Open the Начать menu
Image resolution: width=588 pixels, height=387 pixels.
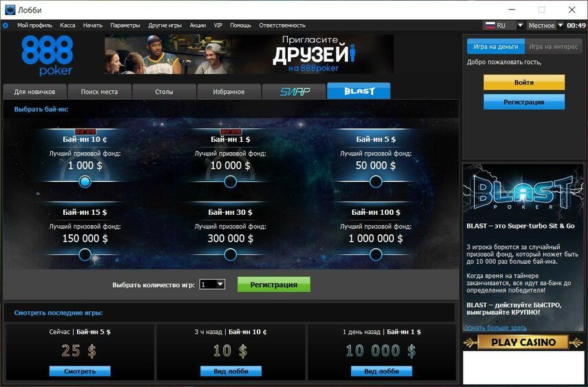[93, 25]
